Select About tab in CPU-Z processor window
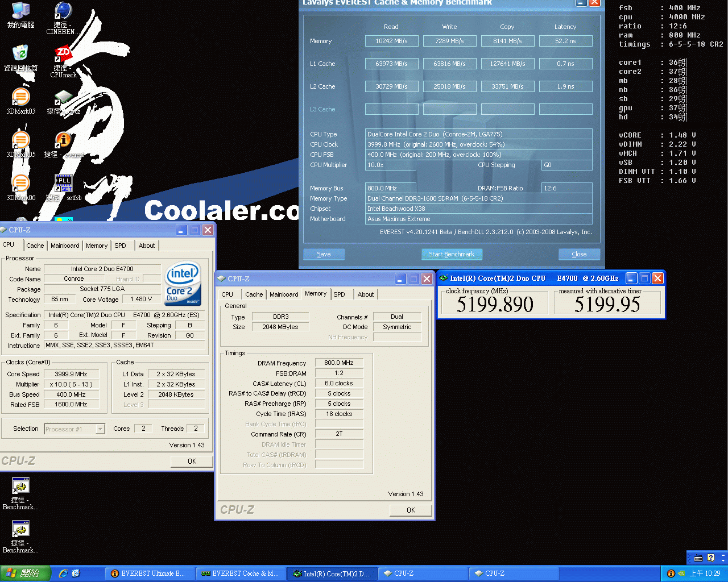728x582 pixels. point(147,246)
